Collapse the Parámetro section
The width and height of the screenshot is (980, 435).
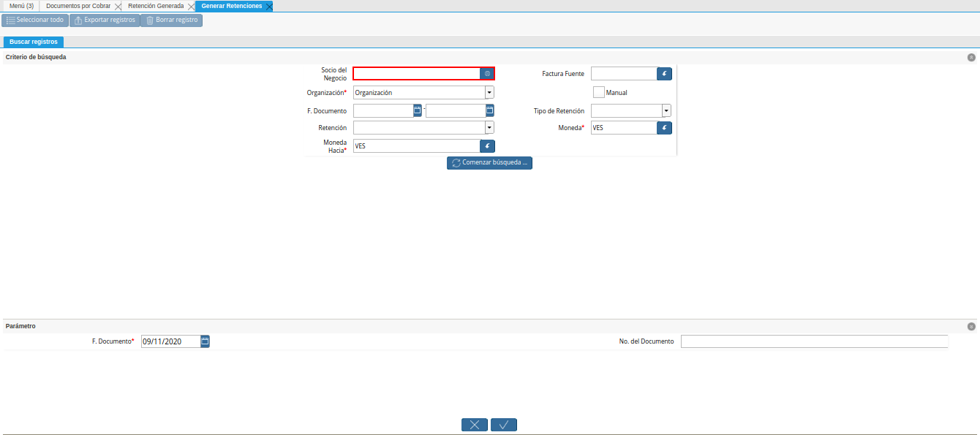(x=971, y=327)
